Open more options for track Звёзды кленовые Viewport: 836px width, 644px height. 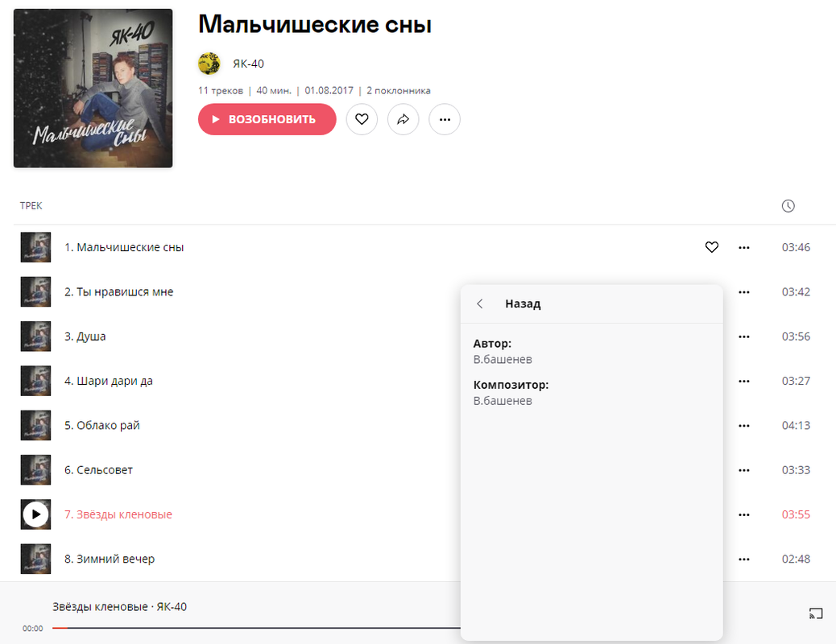[x=744, y=515]
